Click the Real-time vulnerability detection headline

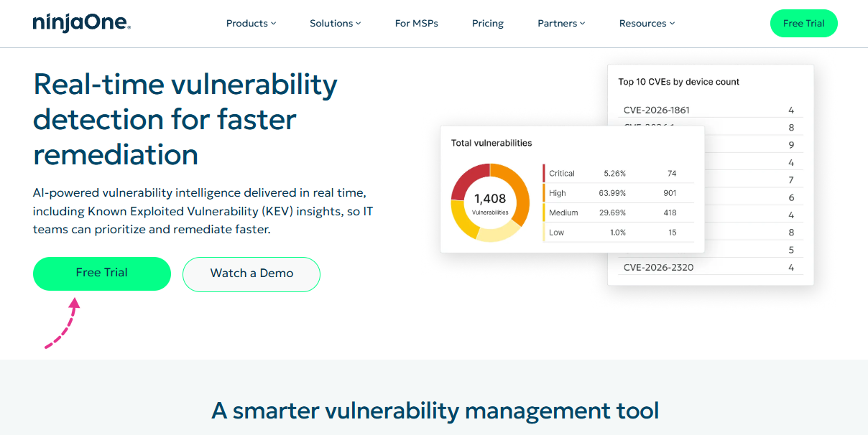coord(185,120)
